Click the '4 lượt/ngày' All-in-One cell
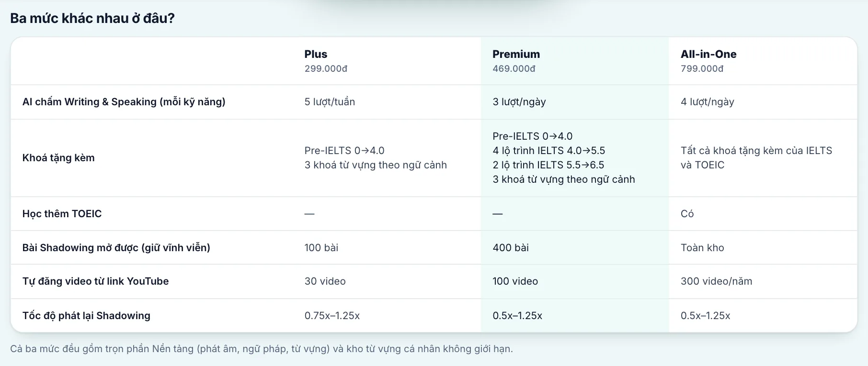 tap(708, 102)
